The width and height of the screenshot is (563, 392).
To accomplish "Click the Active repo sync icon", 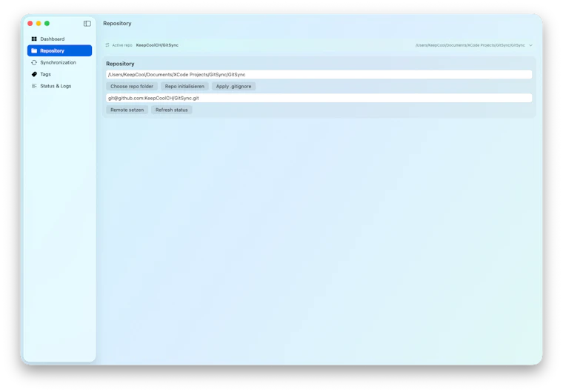I will [x=107, y=45].
